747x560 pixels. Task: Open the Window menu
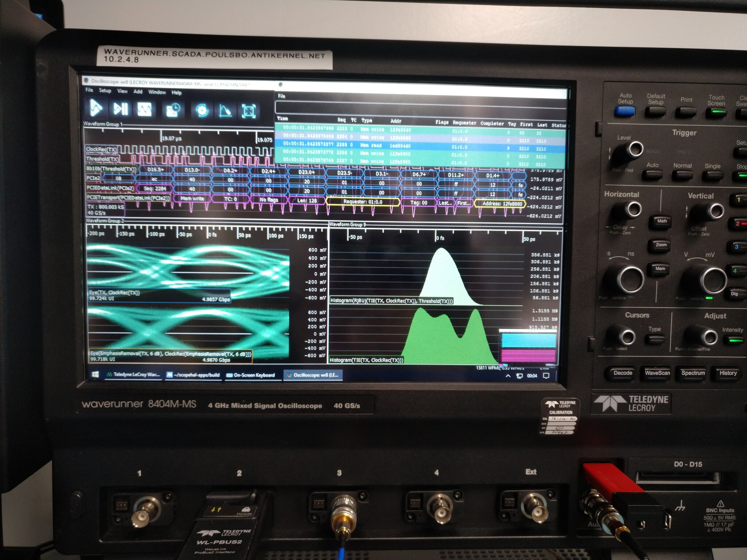coord(157,92)
